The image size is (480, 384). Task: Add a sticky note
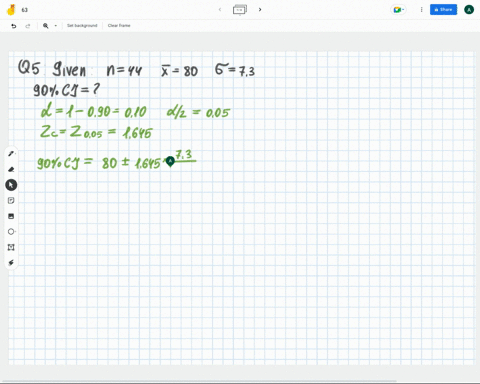(11, 200)
